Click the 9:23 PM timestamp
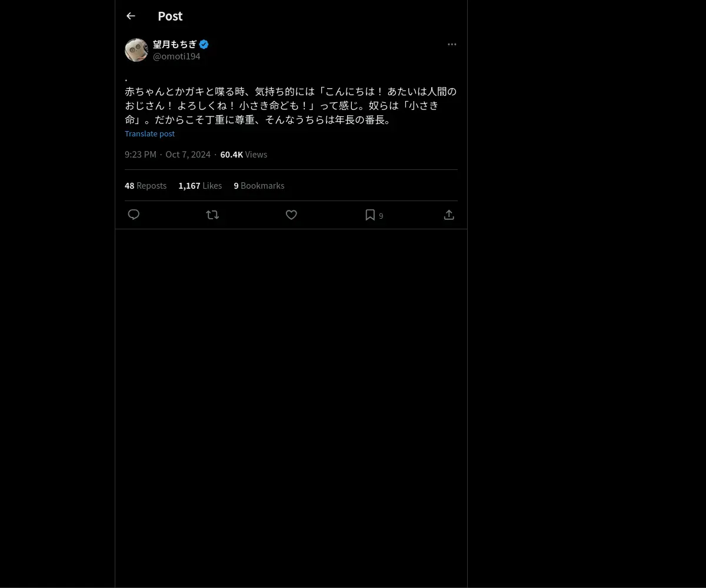The width and height of the screenshot is (706, 588). coord(141,154)
